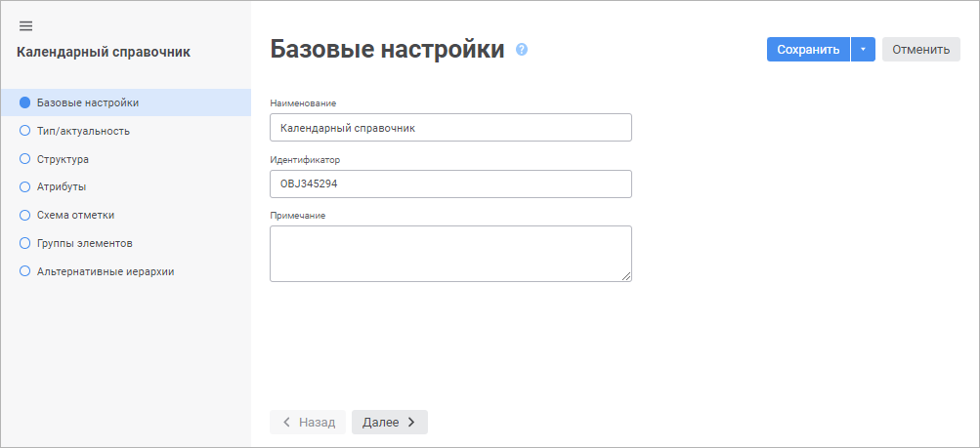
Task: Click the Назад back button
Action: (308, 422)
